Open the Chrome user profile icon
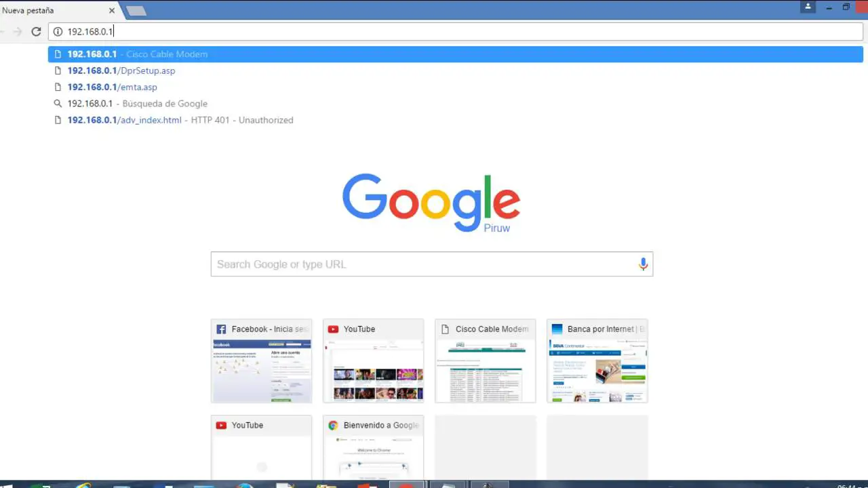Image resolution: width=868 pixels, height=488 pixels. (x=808, y=7)
